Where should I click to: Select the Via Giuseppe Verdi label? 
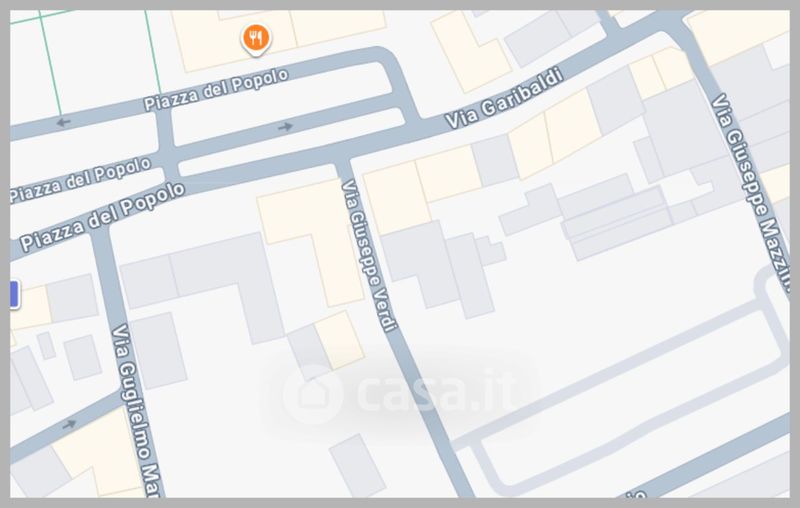pos(368,256)
